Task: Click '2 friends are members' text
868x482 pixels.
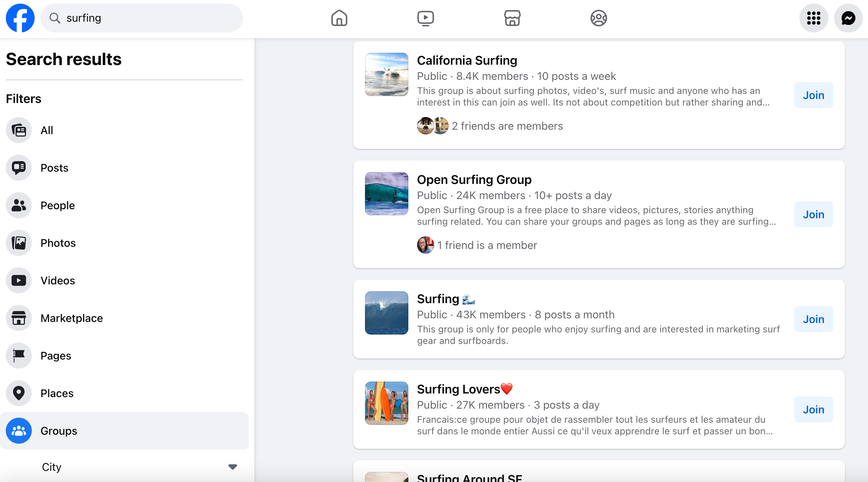Action: click(507, 126)
